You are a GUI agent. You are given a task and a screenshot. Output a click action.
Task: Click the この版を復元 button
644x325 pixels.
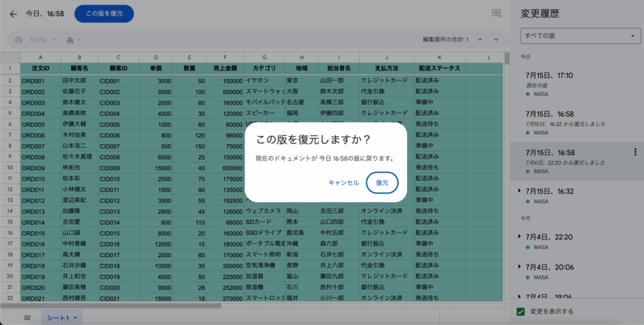pos(104,14)
